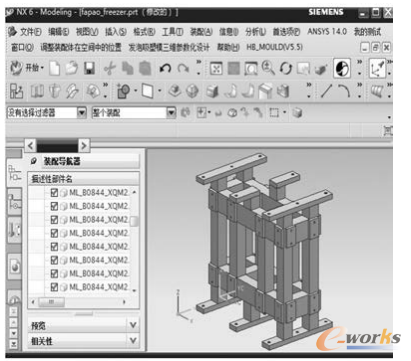The height and width of the screenshot is (361, 411).
Task: Expand the 预览 panel section
Action: click(83, 325)
